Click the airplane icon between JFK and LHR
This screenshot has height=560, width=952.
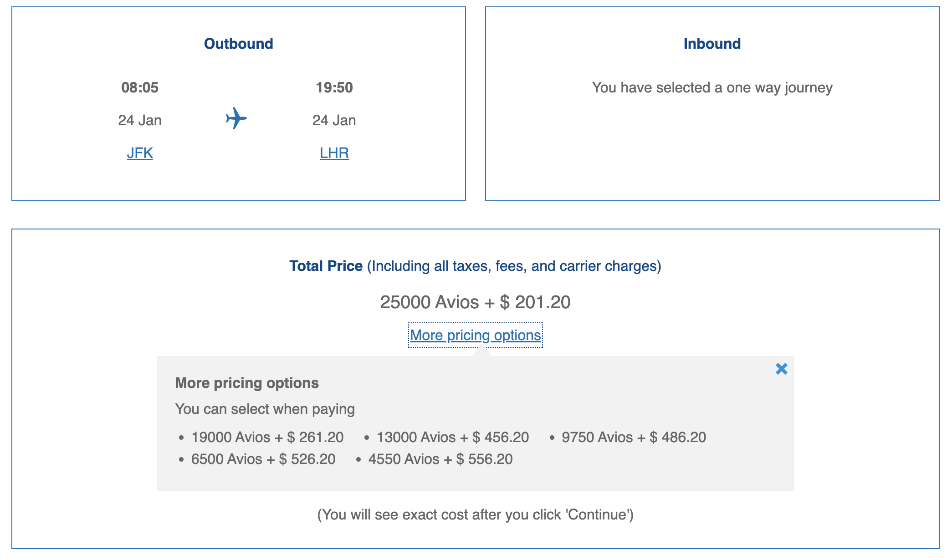tap(236, 118)
